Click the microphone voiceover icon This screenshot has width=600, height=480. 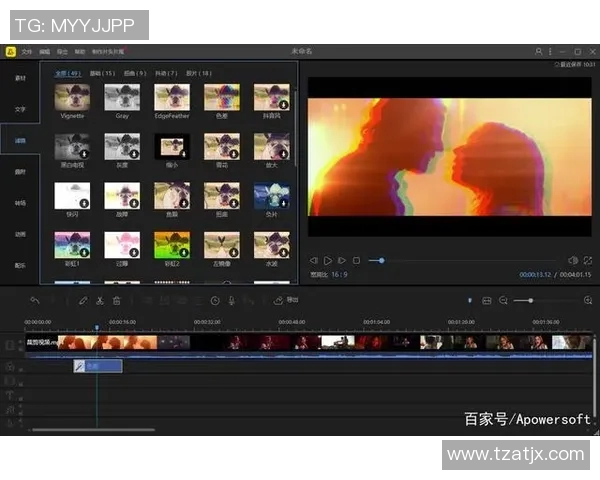click(232, 300)
